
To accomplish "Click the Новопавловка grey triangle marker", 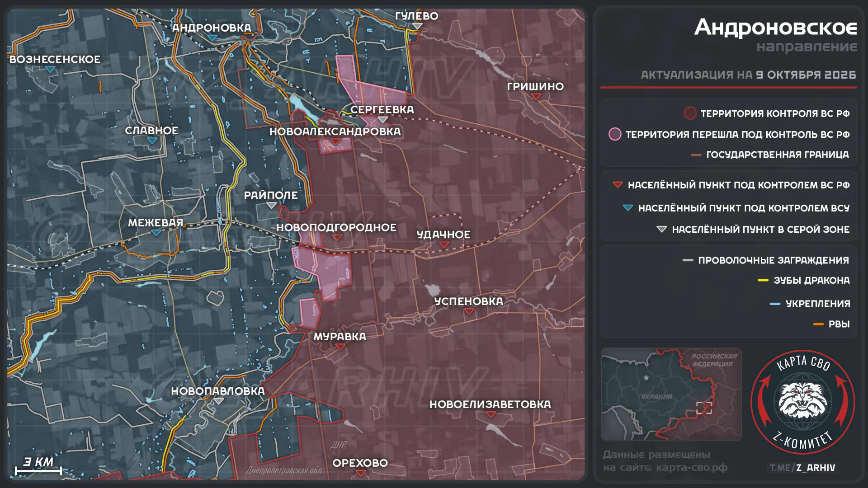I will [x=218, y=401].
